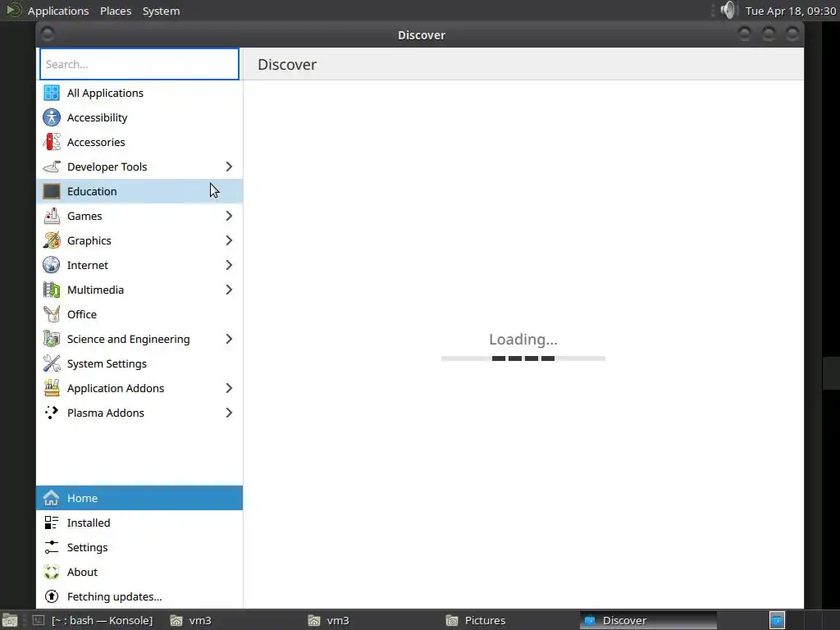Click the clock showing Tue Apr 18
This screenshot has height=630, width=840.
click(791, 11)
